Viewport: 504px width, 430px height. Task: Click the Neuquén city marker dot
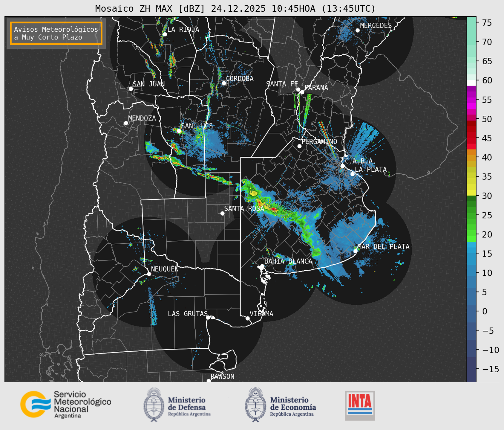(149, 274)
